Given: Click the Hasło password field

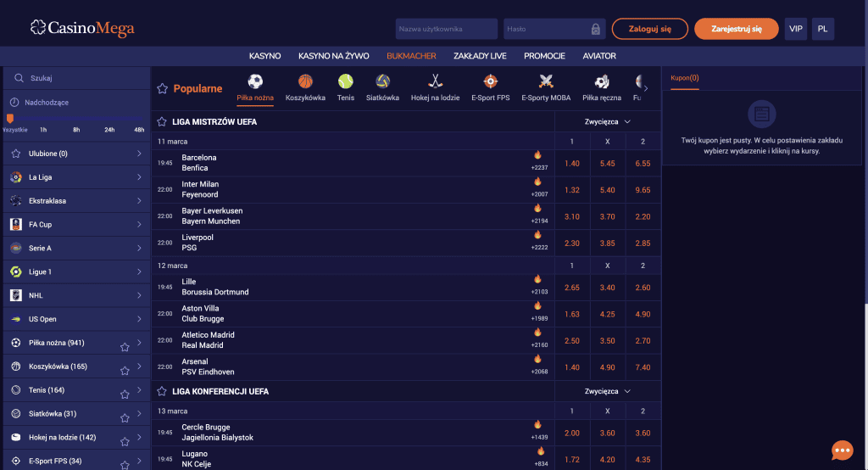Looking at the screenshot, I should tap(554, 29).
